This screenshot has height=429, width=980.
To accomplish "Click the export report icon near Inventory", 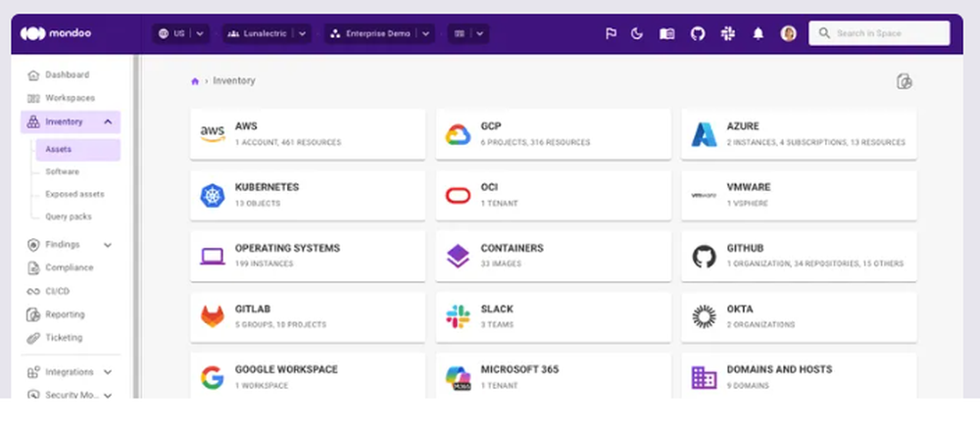I will (x=905, y=81).
